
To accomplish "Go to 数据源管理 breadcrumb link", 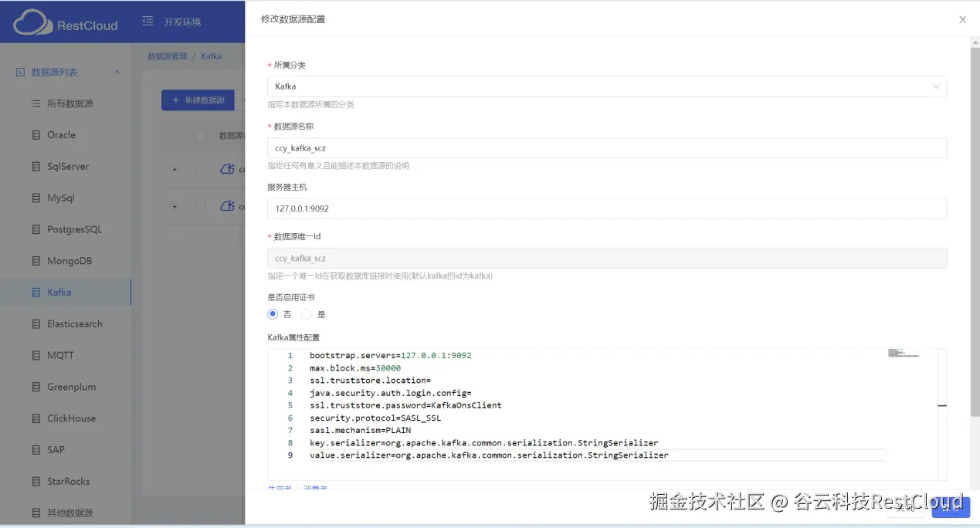I will click(168, 56).
